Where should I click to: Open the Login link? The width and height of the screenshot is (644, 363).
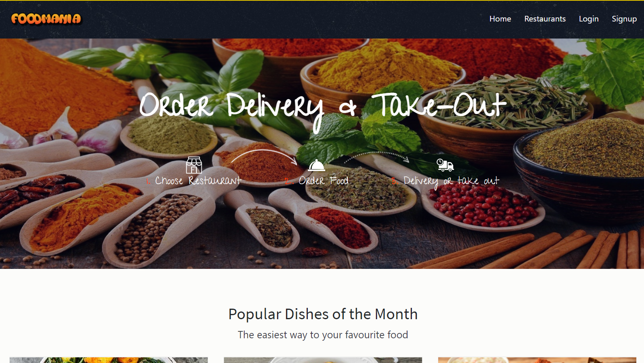pyautogui.click(x=589, y=19)
